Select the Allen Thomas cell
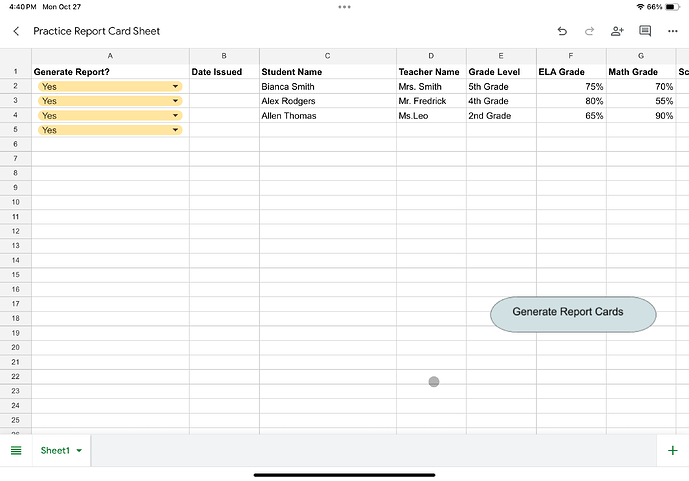This screenshot has width=689, height=481. pos(328,116)
